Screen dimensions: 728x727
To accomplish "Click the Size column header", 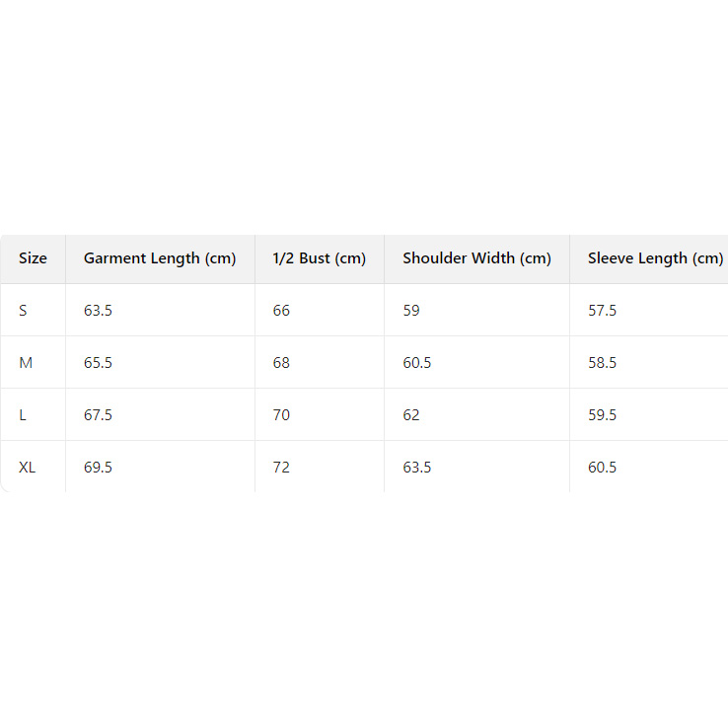I will pos(33,258).
